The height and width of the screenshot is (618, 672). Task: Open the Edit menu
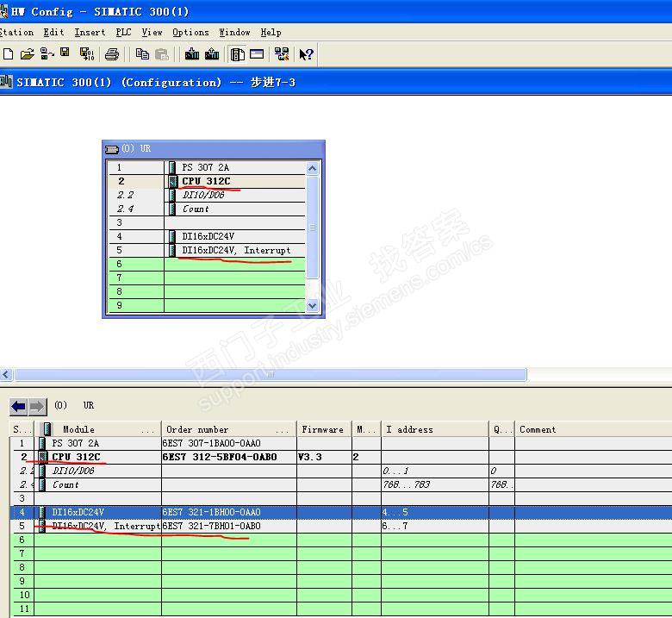[x=53, y=33]
